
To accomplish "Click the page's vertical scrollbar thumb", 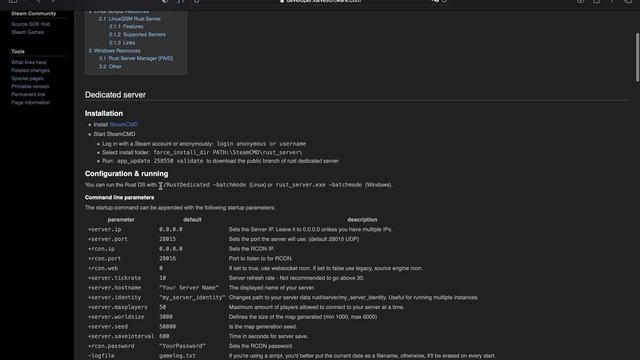I will [x=637, y=57].
